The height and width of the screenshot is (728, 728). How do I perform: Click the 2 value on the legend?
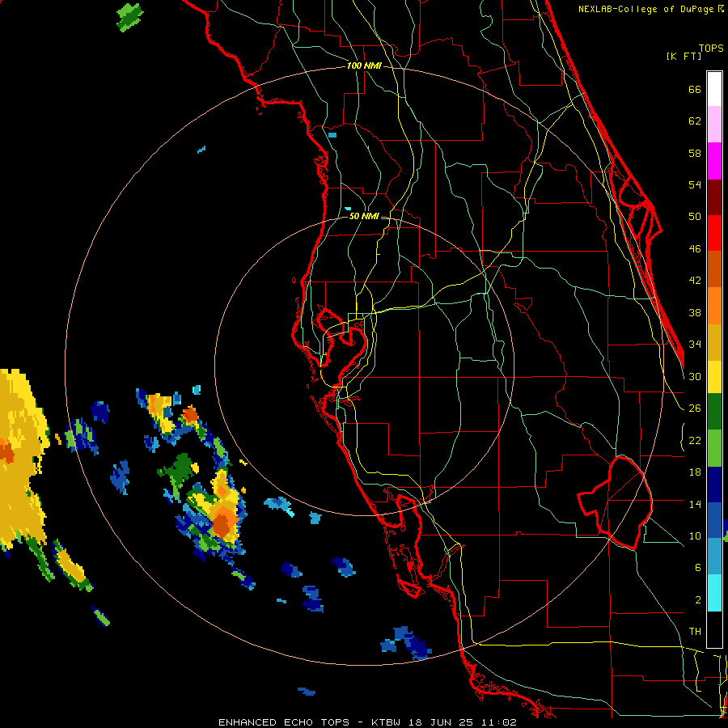pyautogui.click(x=698, y=600)
